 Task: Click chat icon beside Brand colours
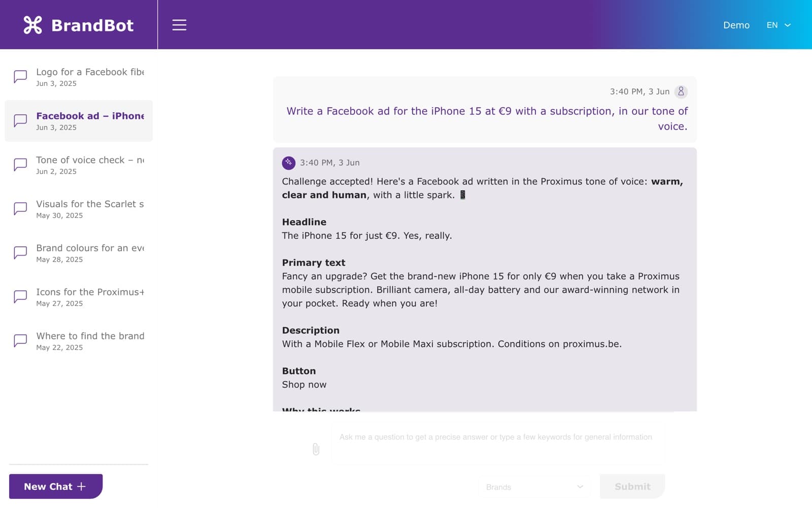pyautogui.click(x=20, y=252)
